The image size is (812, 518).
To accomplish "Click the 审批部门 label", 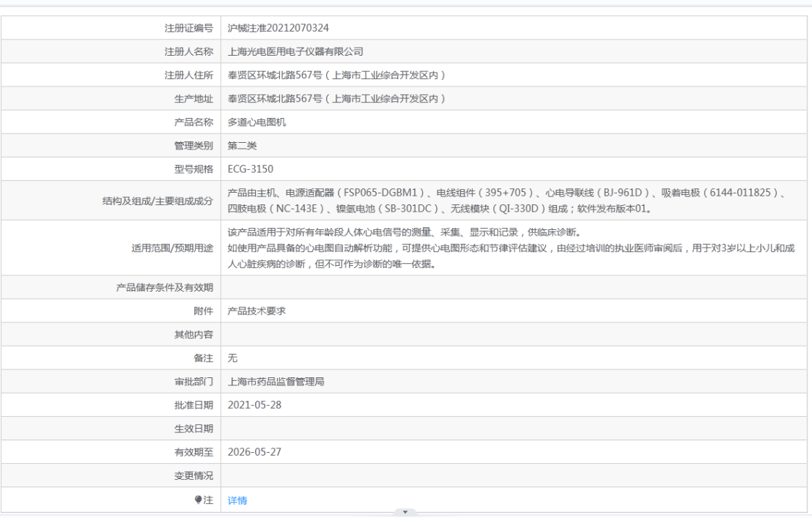I will point(193,382).
